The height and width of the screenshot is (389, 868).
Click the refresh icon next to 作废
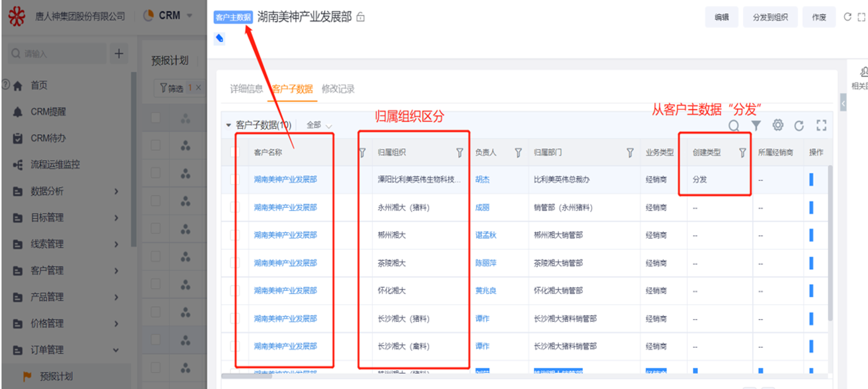[x=847, y=17]
